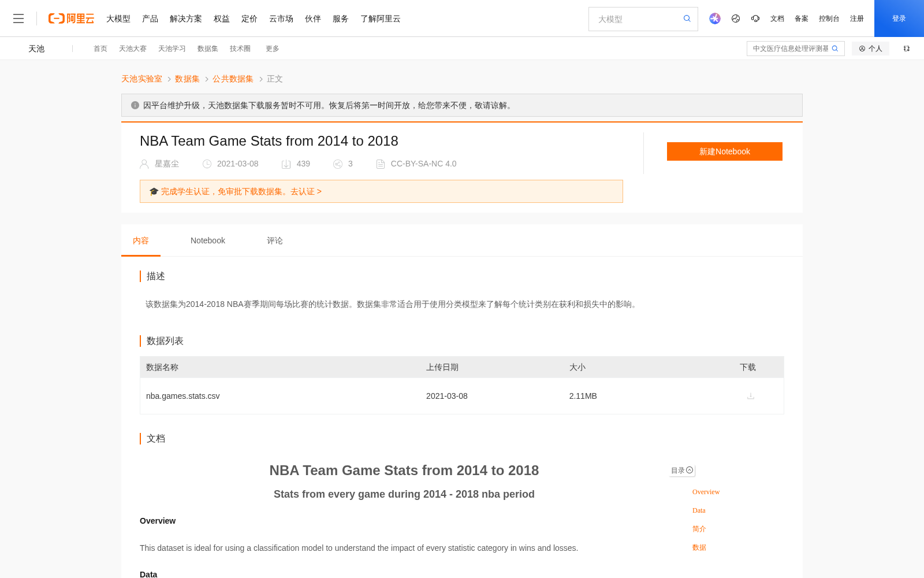This screenshot has height=578, width=924.
Task: Click the 新建Notebook button
Action: point(725,151)
